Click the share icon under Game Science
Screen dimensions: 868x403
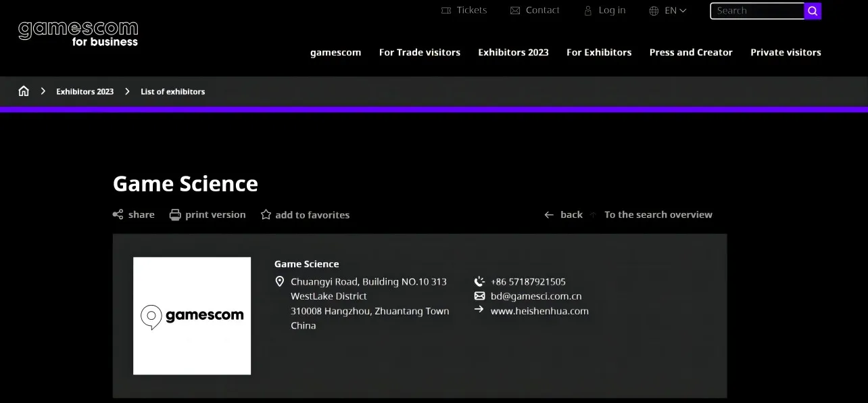pos(118,214)
